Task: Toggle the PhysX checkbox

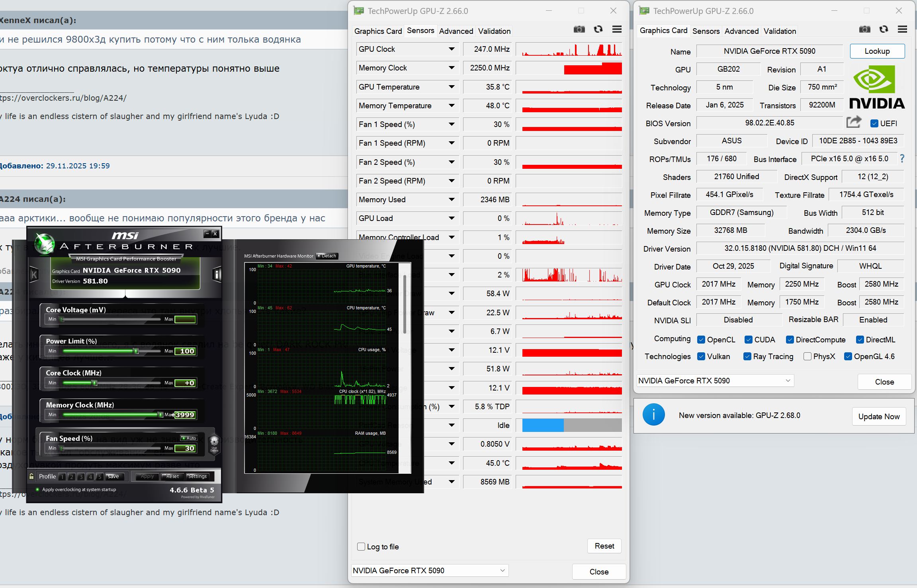Action: point(808,356)
